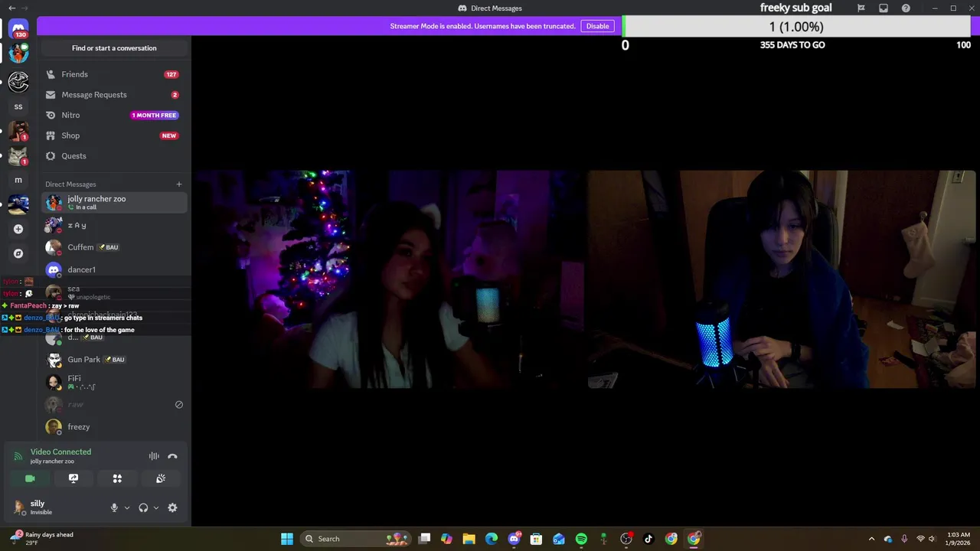Open the black-and-white logo server
The height and width of the screenshot is (551, 980).
[18, 81]
